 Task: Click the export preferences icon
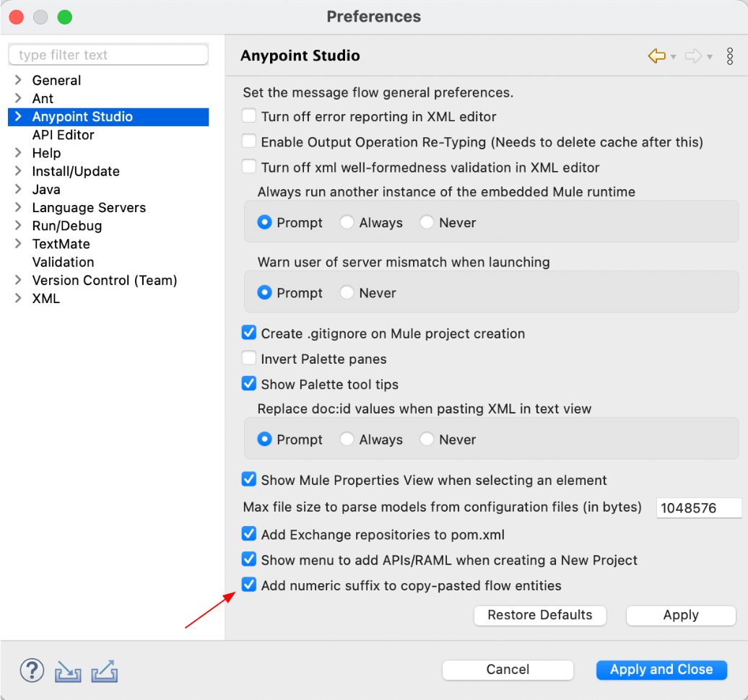105,670
